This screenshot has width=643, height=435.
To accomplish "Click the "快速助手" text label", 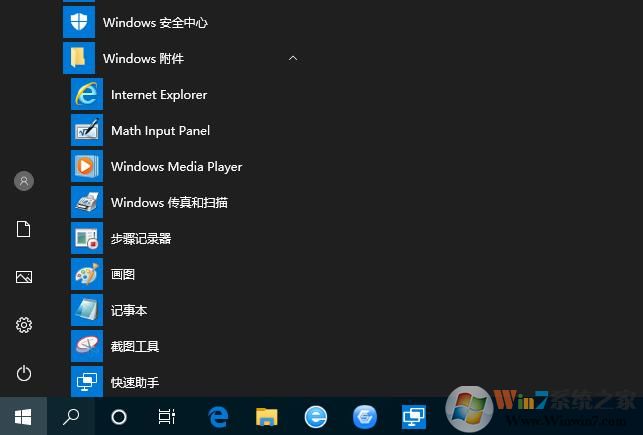I will pyautogui.click(x=135, y=383).
